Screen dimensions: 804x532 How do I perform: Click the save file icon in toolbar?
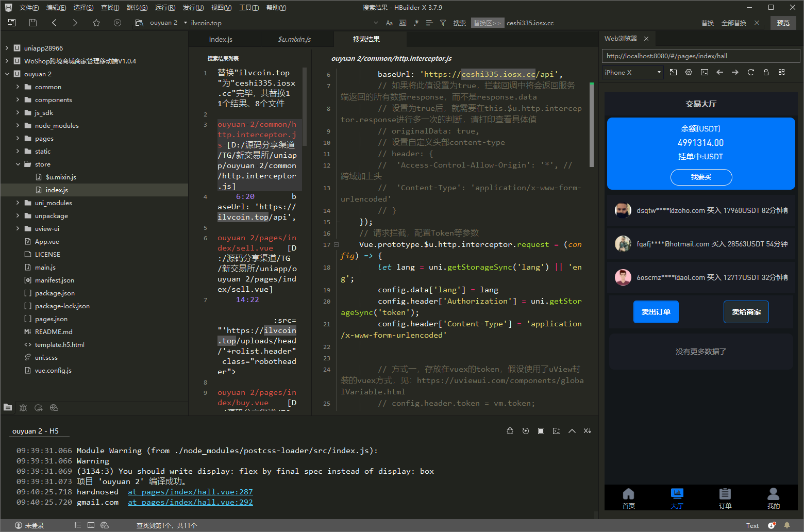33,23
